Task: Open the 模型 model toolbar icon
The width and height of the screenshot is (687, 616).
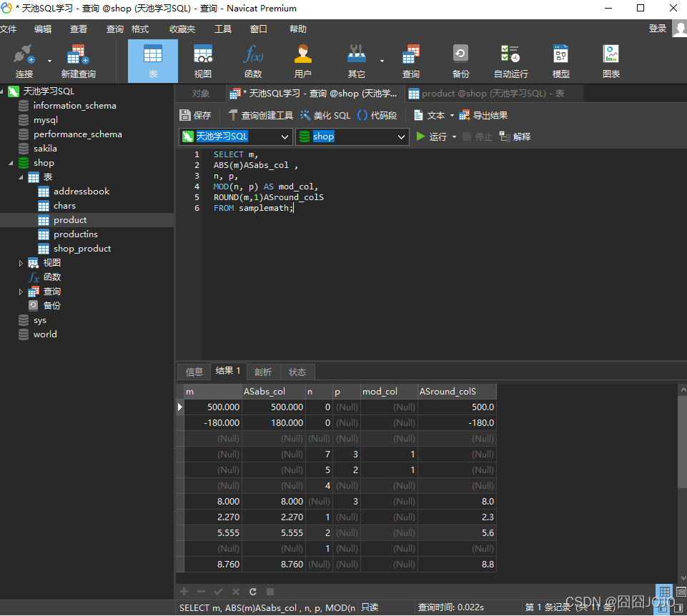Action: (560, 61)
